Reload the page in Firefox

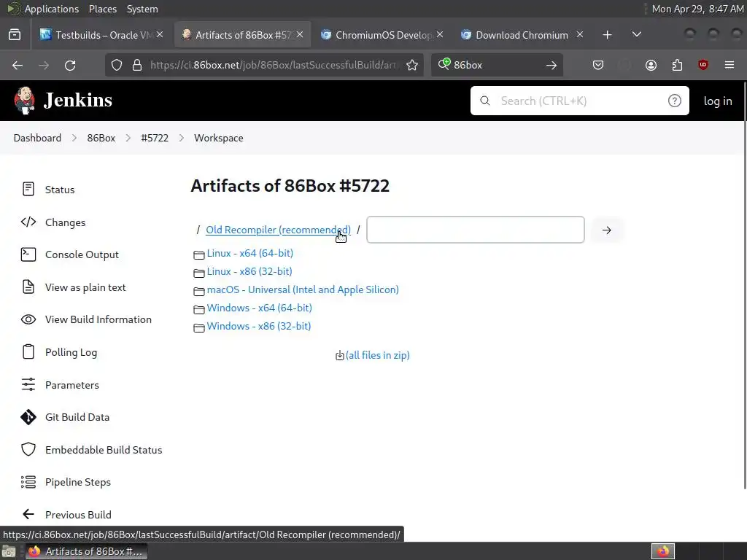[x=70, y=65]
